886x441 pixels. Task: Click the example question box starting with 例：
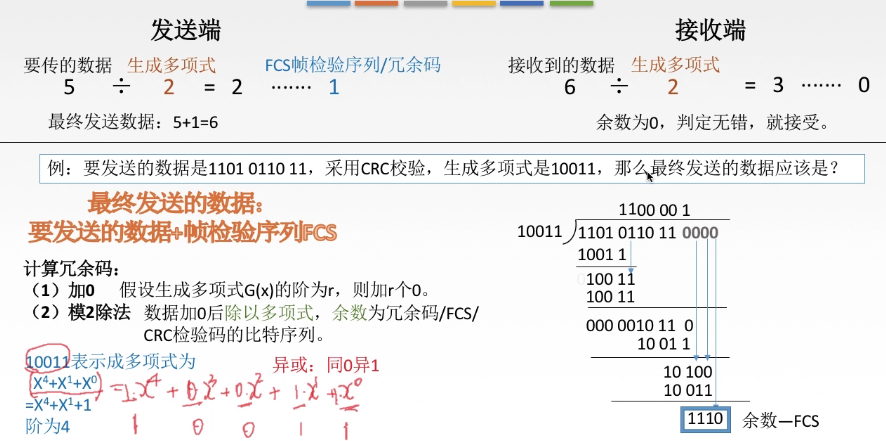451,168
